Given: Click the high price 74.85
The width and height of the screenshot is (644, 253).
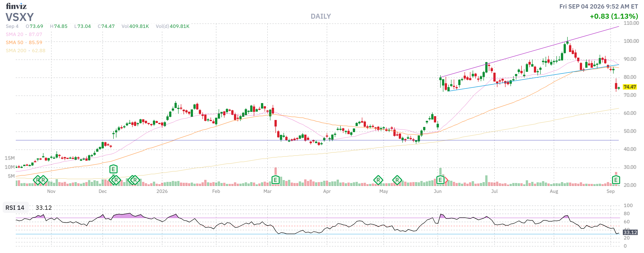Looking at the screenshot, I should point(61,26).
